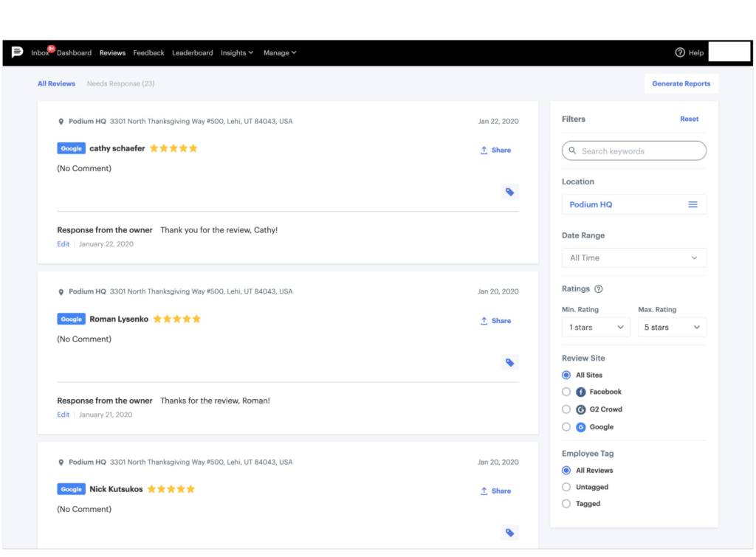Select the G2 Crowd radio button
Image resolution: width=756 pixels, height=557 pixels.
tap(566, 409)
